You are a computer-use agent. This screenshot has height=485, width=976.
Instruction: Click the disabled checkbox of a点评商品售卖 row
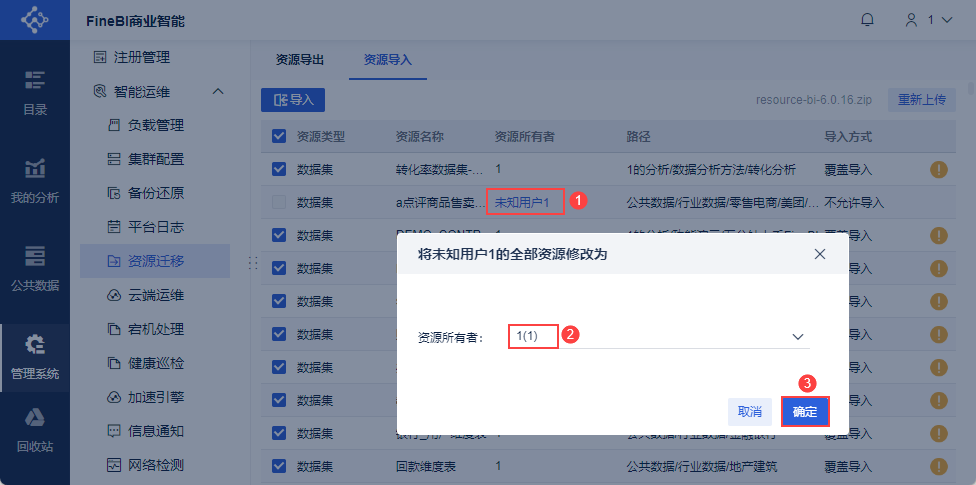[x=279, y=202]
